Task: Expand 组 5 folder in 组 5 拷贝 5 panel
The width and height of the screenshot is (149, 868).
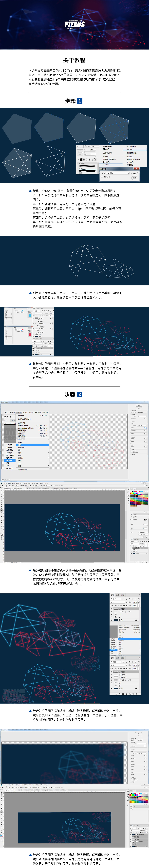Action: coord(114,683)
